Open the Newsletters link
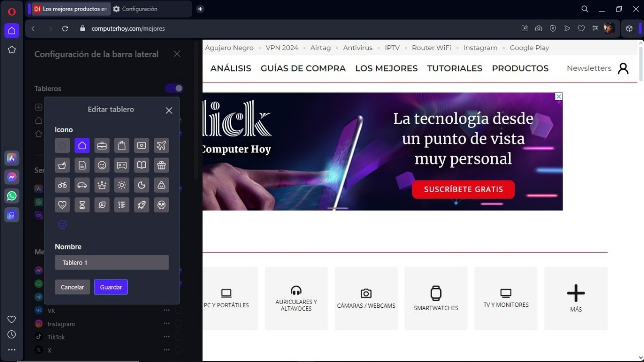The width and height of the screenshot is (644, 362). point(589,68)
